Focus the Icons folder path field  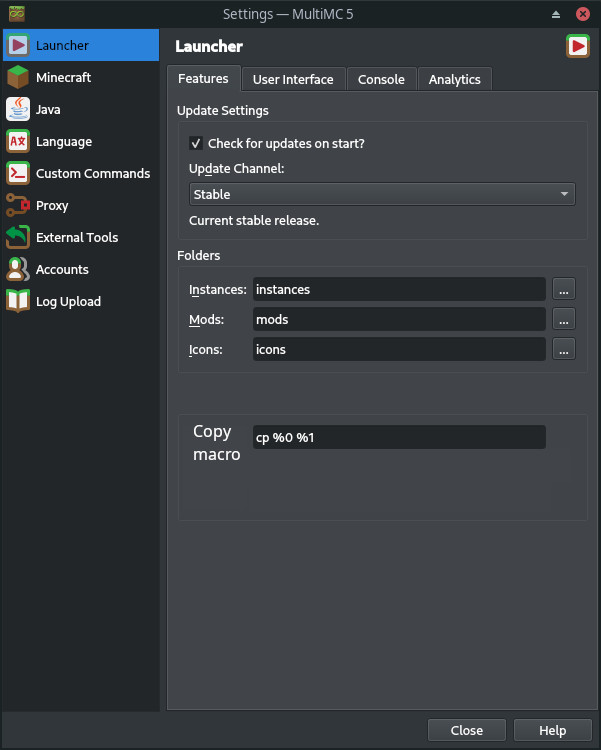click(x=399, y=350)
